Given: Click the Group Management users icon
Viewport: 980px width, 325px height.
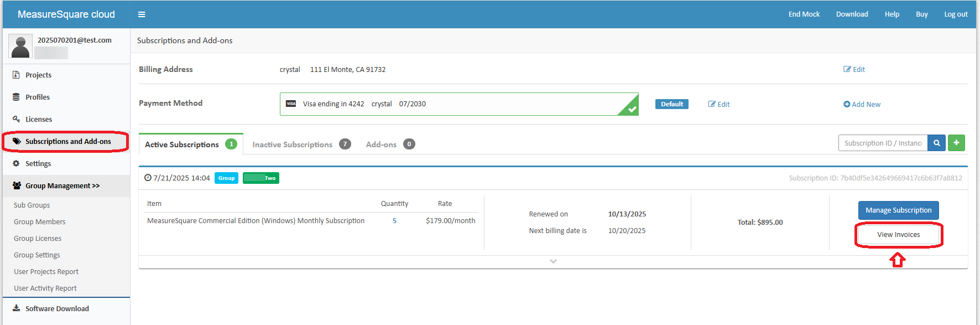Looking at the screenshot, I should pyautogui.click(x=17, y=185).
